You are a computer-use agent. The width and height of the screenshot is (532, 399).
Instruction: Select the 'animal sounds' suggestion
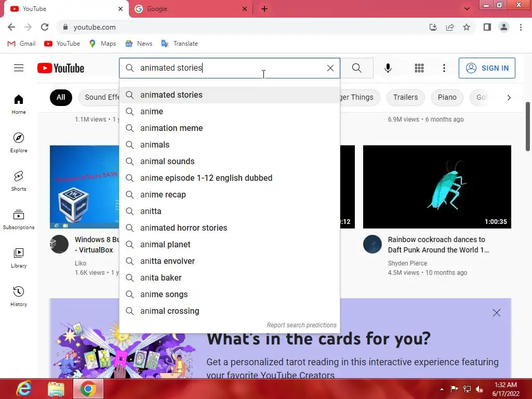coord(230,161)
